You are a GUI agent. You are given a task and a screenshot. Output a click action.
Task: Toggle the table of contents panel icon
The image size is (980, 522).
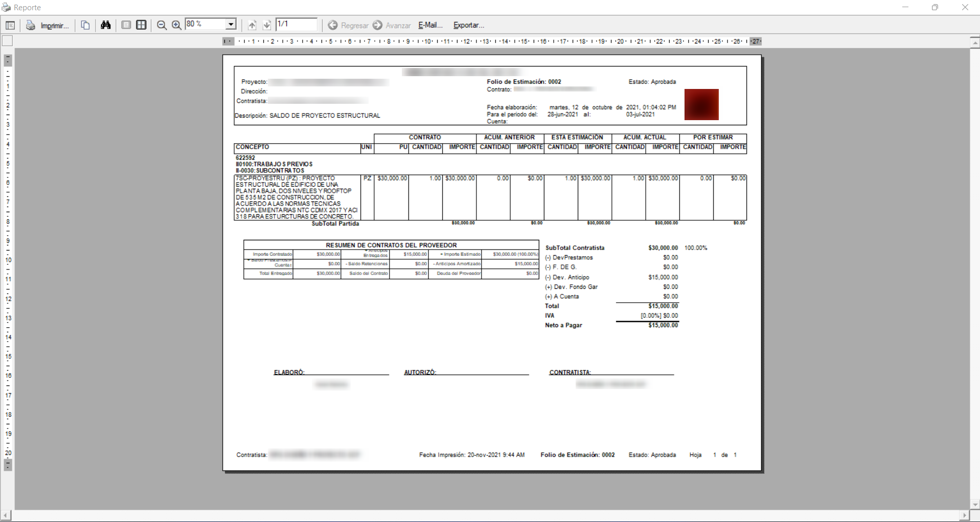click(10, 25)
